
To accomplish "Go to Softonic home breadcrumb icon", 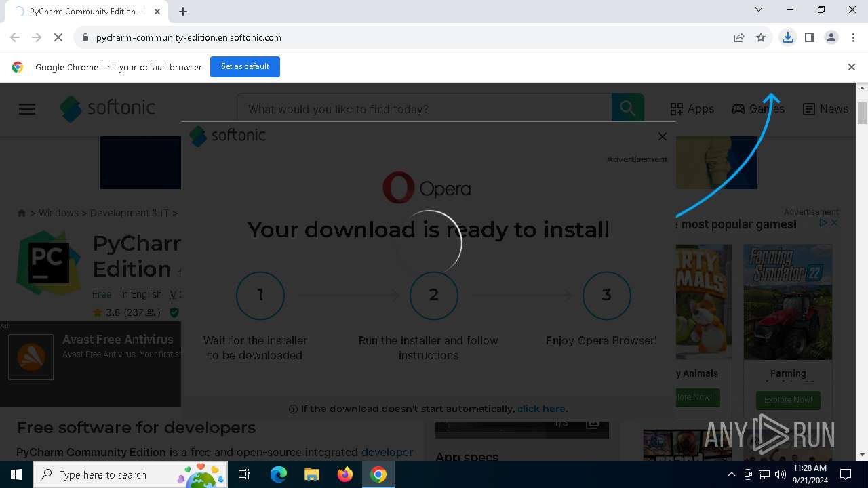I will (x=22, y=213).
